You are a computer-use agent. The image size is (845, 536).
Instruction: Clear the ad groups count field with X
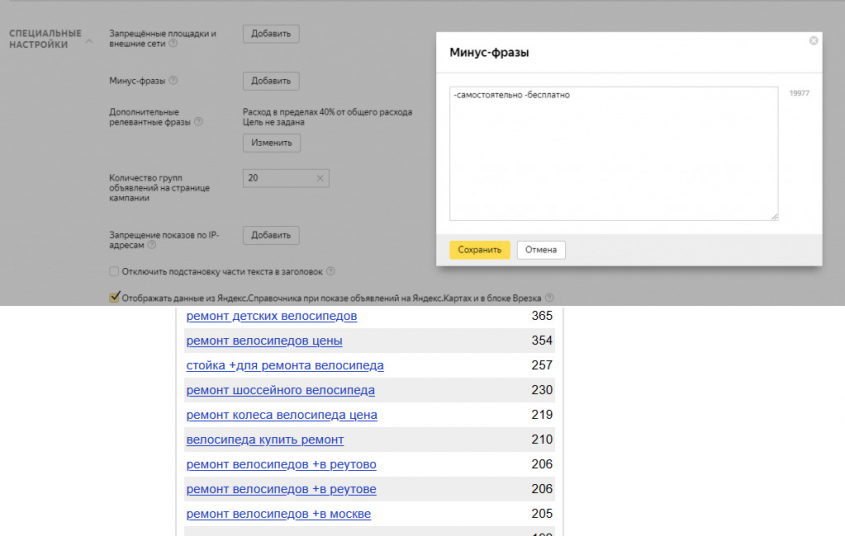[320, 179]
